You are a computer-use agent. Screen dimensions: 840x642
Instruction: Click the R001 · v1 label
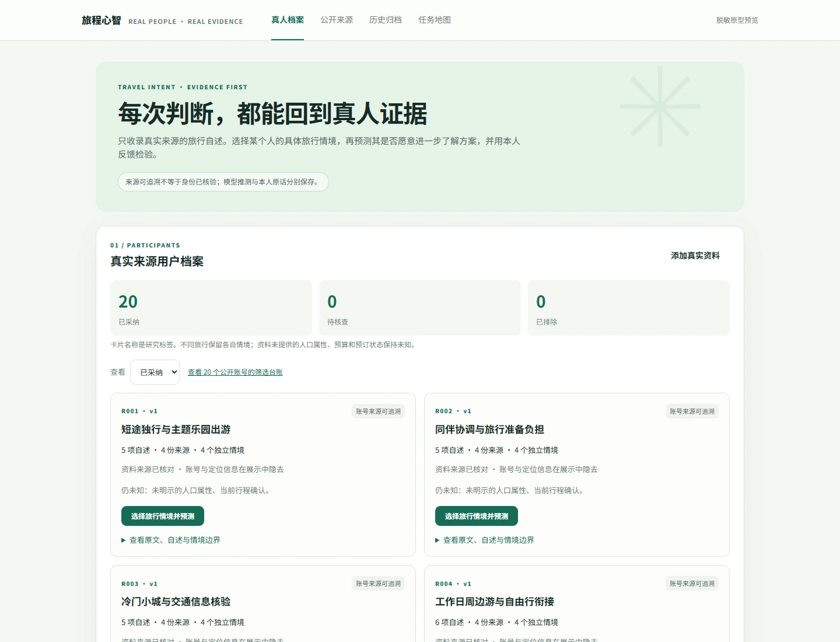point(139,411)
